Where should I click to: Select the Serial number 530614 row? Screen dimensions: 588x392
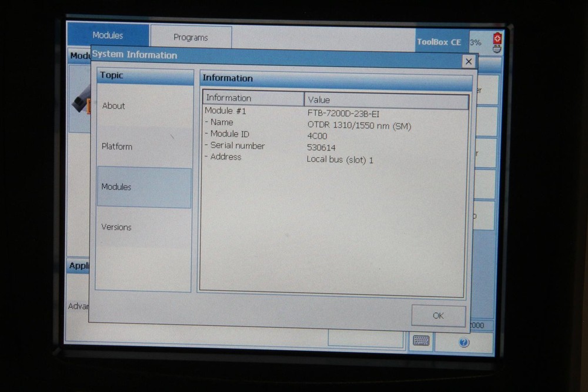pyautogui.click(x=265, y=146)
